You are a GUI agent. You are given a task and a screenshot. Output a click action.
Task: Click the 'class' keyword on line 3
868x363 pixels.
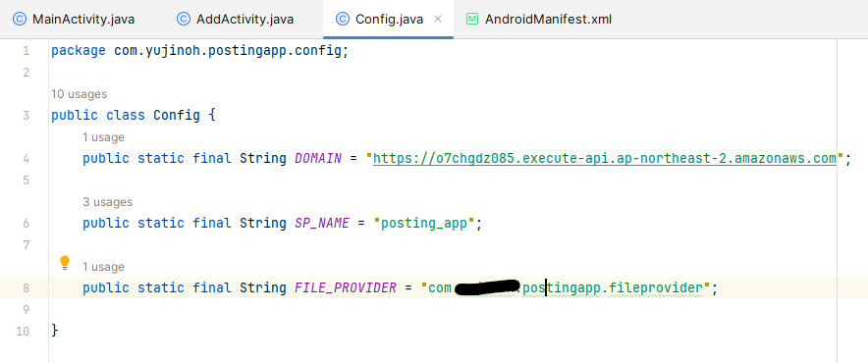tap(126, 116)
